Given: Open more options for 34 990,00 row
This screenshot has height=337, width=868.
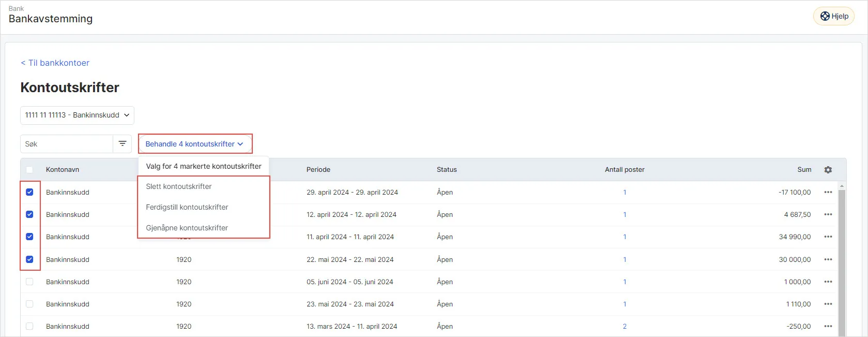Looking at the screenshot, I should click(x=828, y=237).
